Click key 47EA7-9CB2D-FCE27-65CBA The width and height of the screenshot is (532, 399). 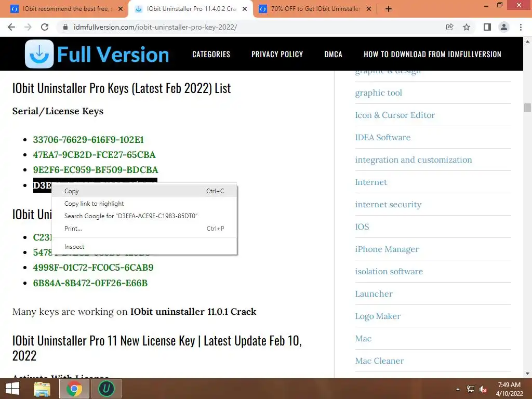click(94, 155)
